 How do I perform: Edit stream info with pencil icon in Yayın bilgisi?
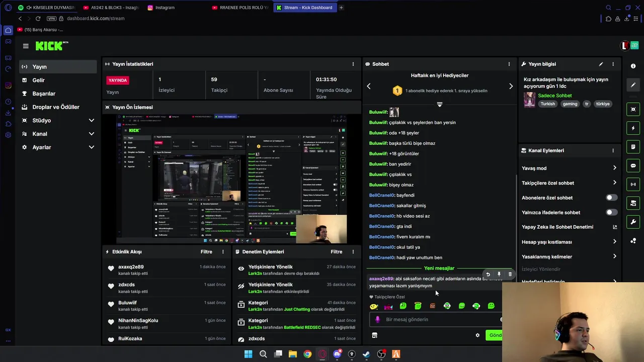(601, 64)
